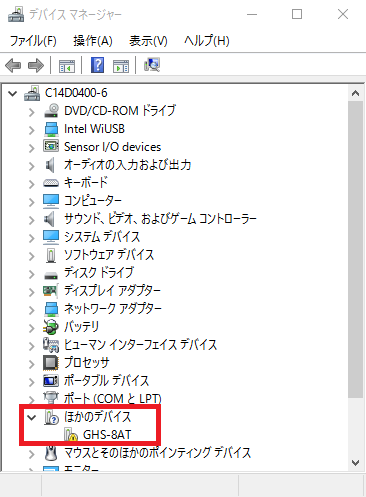Image resolution: width=366 pixels, height=497 pixels.
Task: Scan for hardware changes icon
Action: pyautogui.click(x=152, y=65)
